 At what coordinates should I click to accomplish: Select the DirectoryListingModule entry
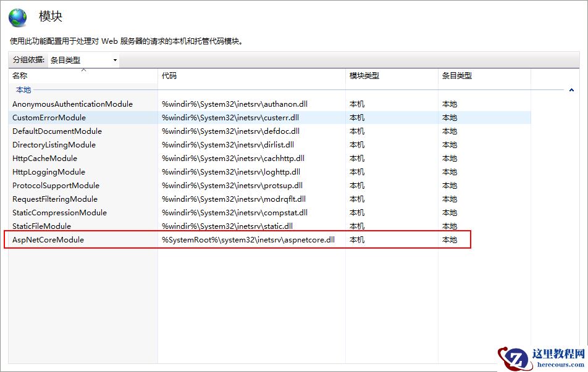(x=53, y=144)
